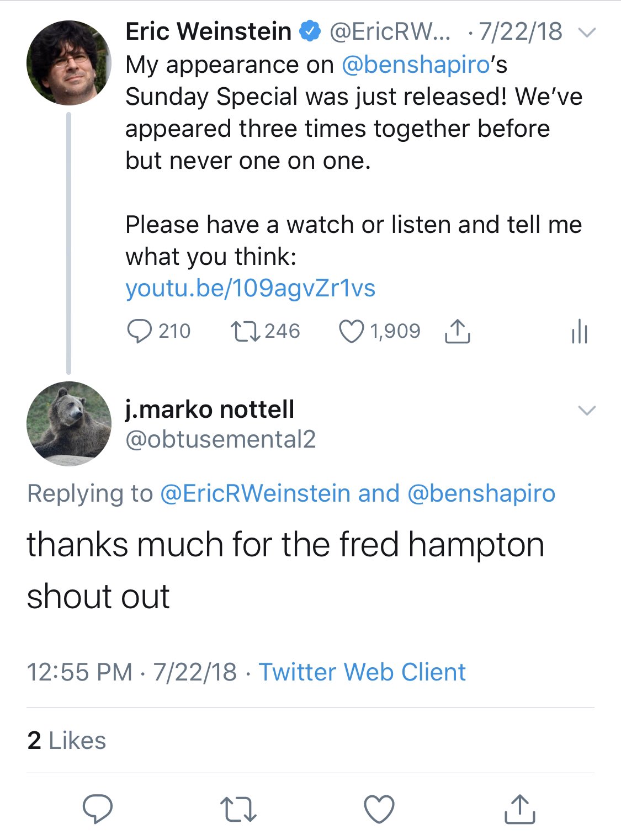The height and width of the screenshot is (840, 621).
Task: Retweet Eric Weinstein's tweet
Action: click(x=242, y=331)
